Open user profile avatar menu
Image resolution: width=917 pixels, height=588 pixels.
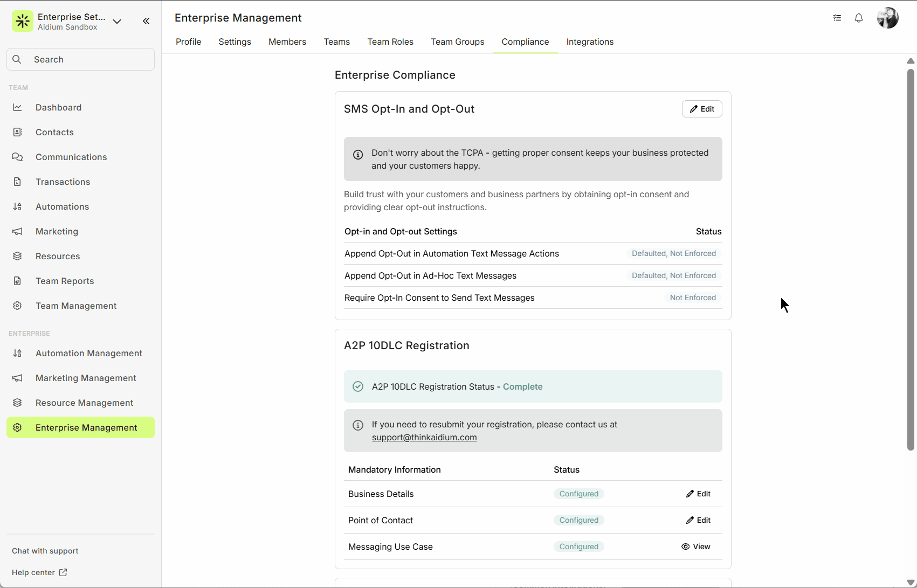point(887,18)
